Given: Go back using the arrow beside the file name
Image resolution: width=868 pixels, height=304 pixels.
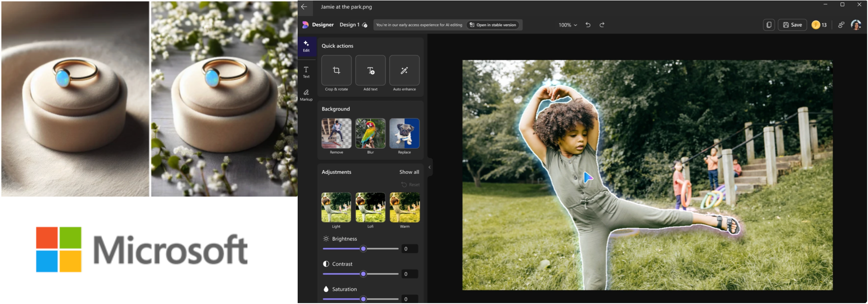Looking at the screenshot, I should tap(304, 7).
